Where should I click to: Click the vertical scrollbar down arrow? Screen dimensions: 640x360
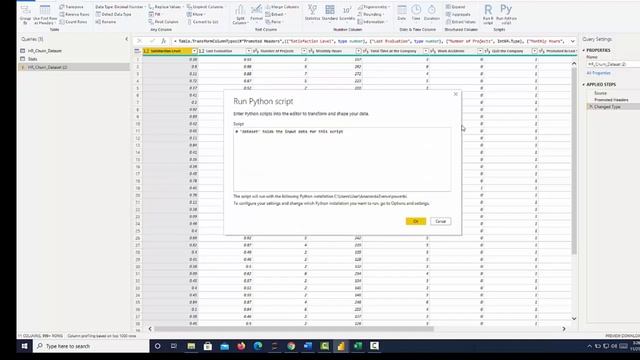tap(574, 318)
